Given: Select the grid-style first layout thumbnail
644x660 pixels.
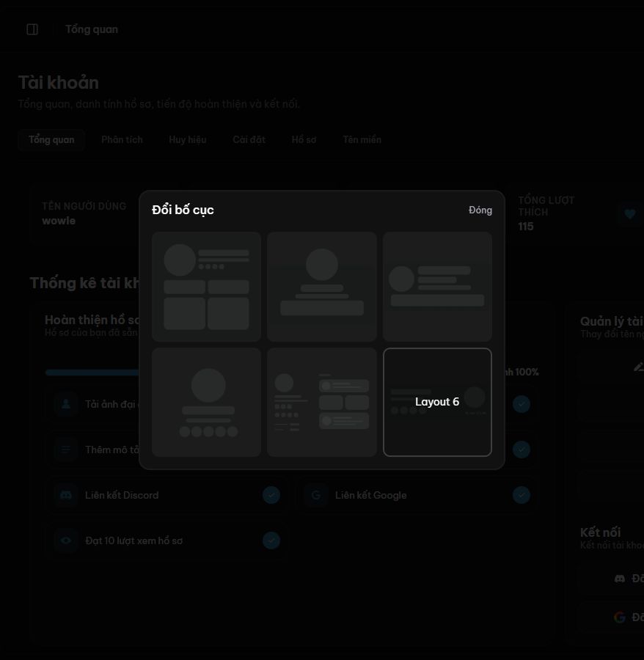Looking at the screenshot, I should (x=206, y=287).
